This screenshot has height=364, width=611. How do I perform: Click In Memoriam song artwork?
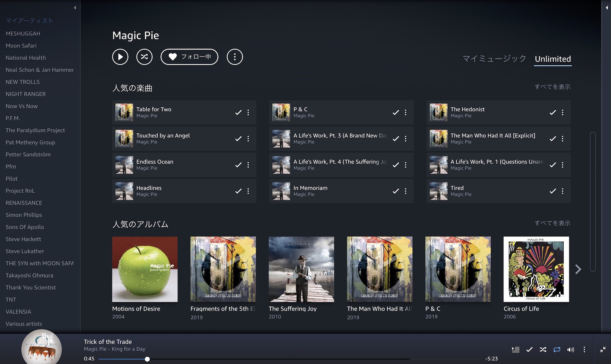[281, 191]
